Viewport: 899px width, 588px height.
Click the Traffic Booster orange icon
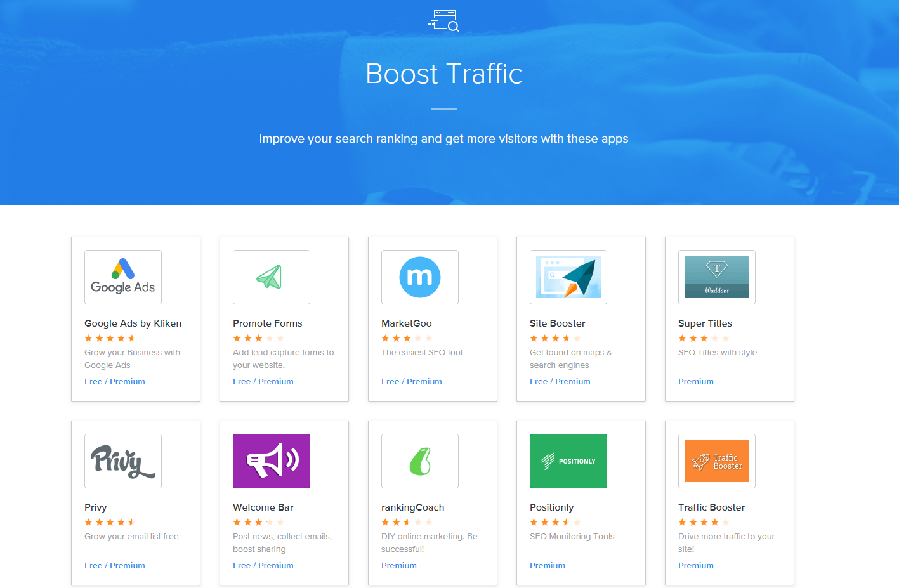717,461
